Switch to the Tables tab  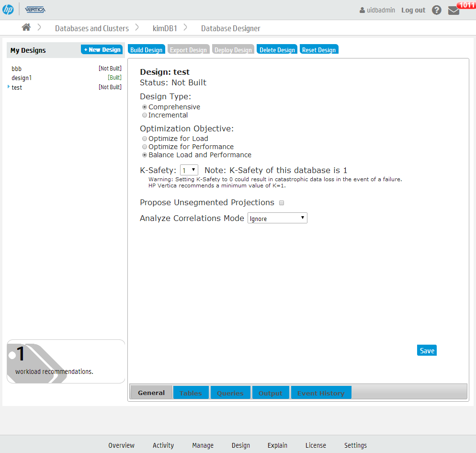pos(191,393)
